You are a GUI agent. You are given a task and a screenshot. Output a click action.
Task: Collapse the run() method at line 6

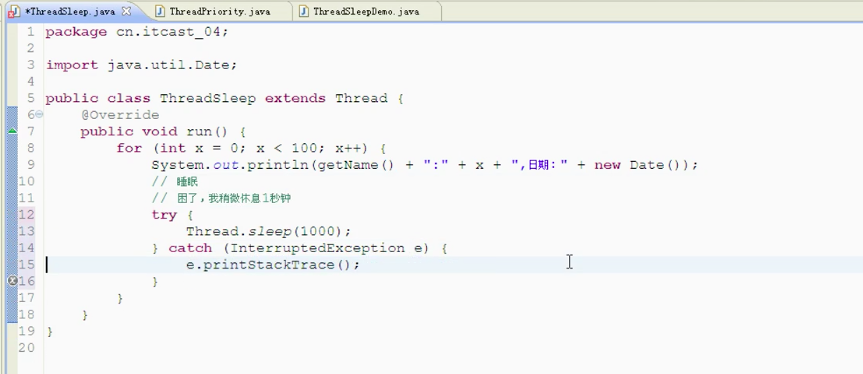tap(39, 114)
